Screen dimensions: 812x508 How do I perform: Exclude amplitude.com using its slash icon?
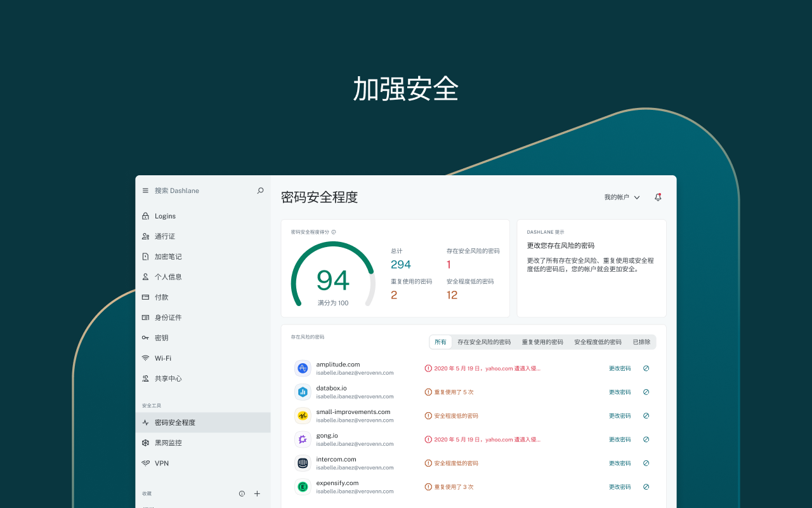coord(646,368)
